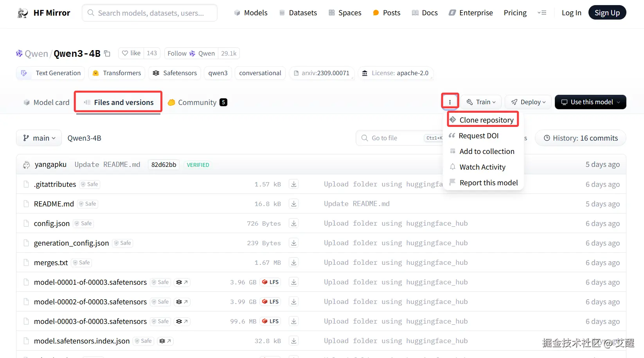Select the conversational tag
The height and width of the screenshot is (358, 644).
[x=260, y=73]
